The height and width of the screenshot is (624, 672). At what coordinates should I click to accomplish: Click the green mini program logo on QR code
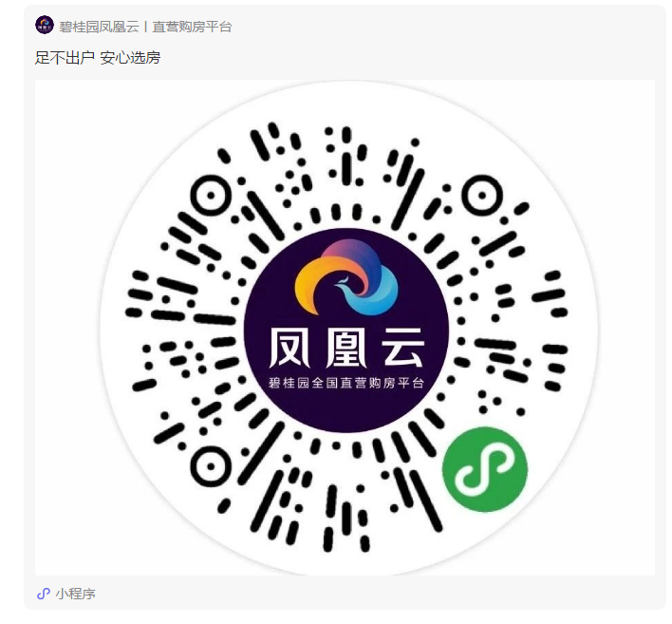click(485, 469)
